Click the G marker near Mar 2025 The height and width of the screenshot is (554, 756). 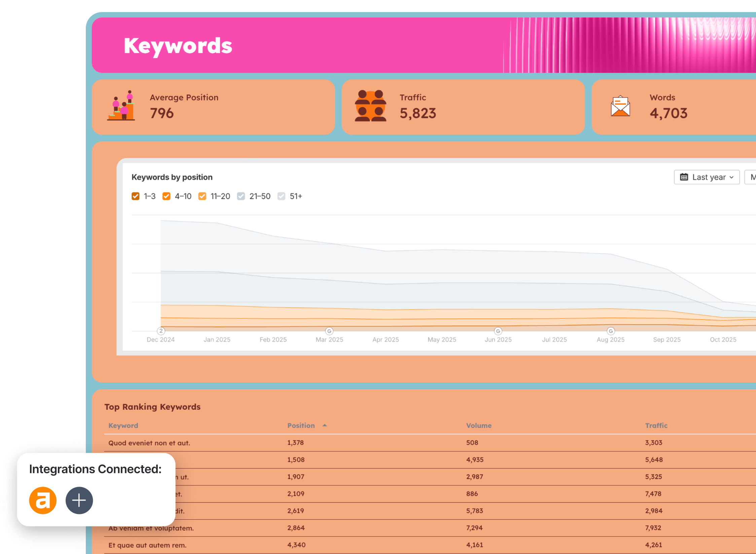pyautogui.click(x=329, y=331)
